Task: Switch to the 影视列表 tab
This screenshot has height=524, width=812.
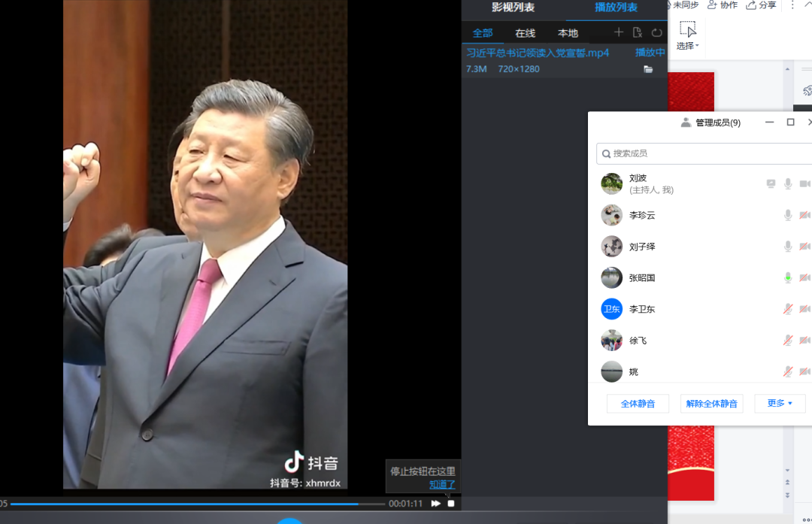Action: (513, 8)
